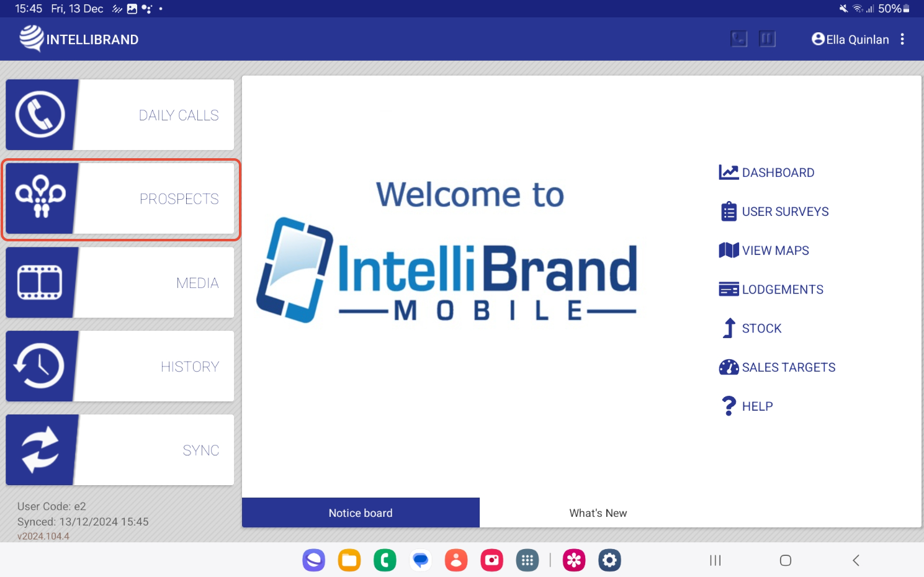Open Sales Targets
Screen dimensions: 924x577
[x=777, y=367]
